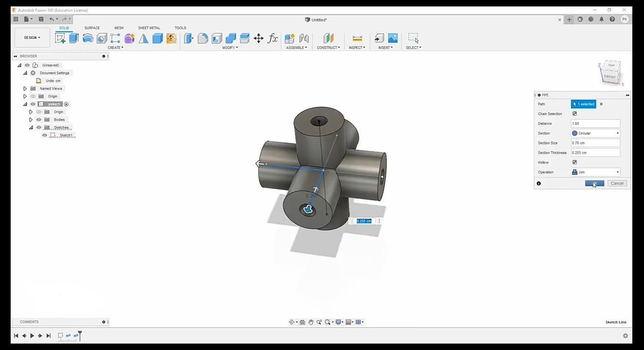Viewport: 644px width, 350px height.
Task: Click the ViewCube Front face
Action: tap(610, 76)
